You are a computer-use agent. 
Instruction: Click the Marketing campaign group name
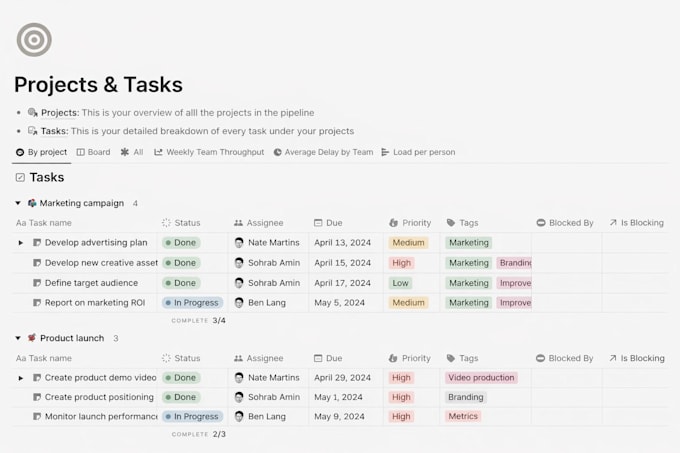(x=82, y=203)
